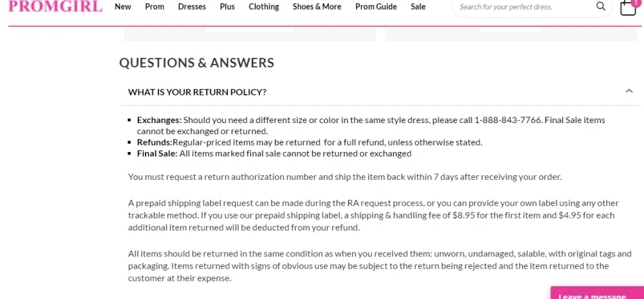The width and height of the screenshot is (644, 299).
Task: Toggle the 'What Is Your Return Policy?' header
Action: point(197,92)
